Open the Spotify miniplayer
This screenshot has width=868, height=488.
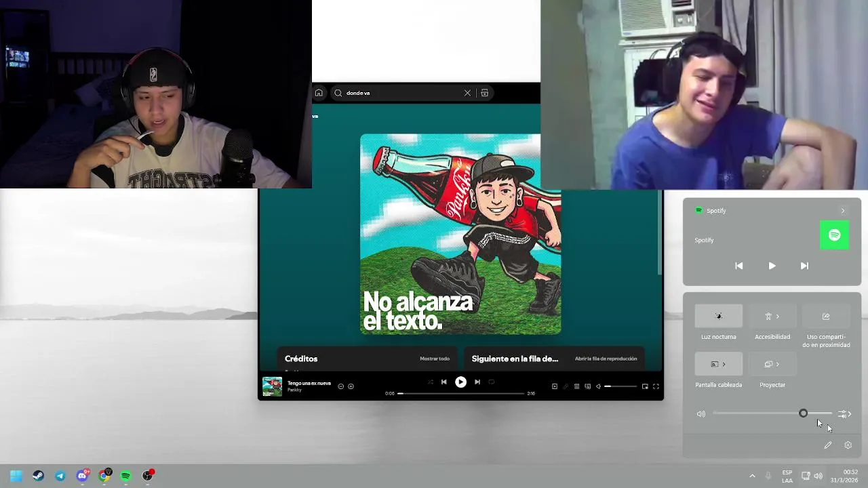[645, 386]
